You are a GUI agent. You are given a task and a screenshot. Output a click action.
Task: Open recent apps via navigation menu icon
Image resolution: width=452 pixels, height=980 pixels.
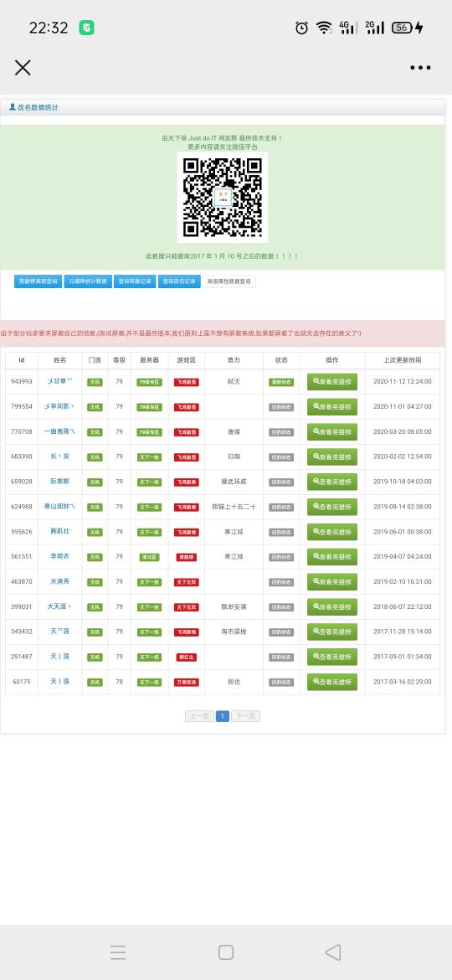pyautogui.click(x=118, y=952)
